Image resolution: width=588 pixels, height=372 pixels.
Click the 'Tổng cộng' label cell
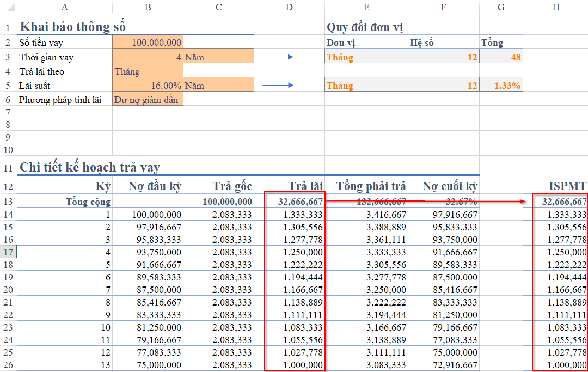point(64,202)
